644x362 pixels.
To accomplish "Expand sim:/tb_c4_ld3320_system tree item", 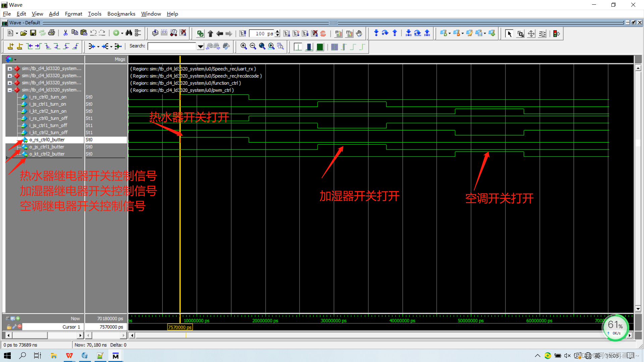I will point(9,68).
